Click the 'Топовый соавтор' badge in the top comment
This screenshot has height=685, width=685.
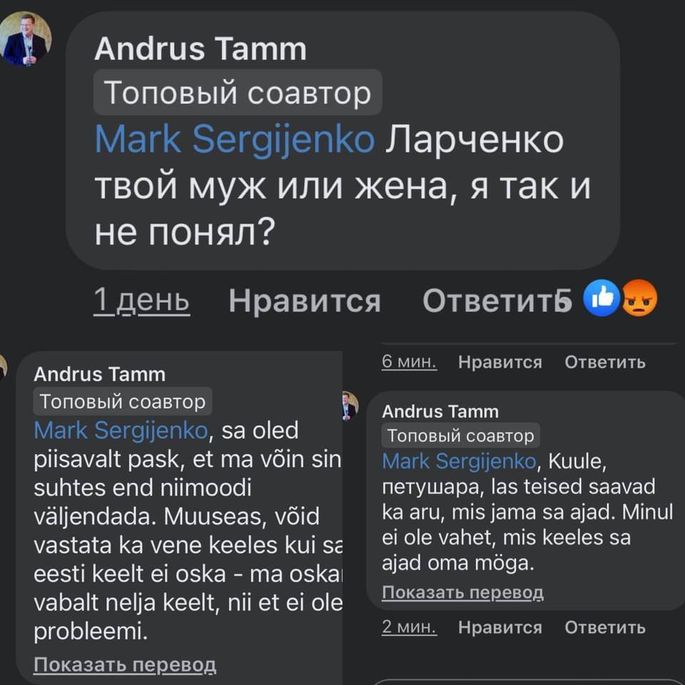click(x=238, y=93)
